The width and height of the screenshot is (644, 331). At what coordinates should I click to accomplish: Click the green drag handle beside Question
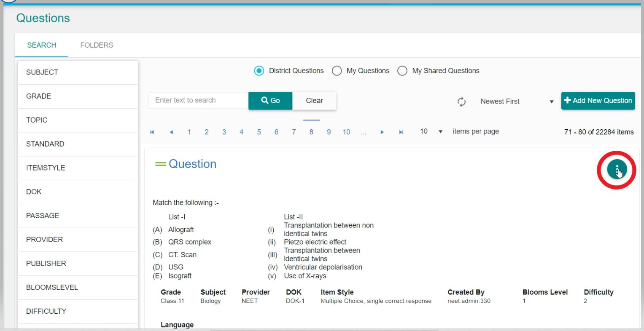160,164
